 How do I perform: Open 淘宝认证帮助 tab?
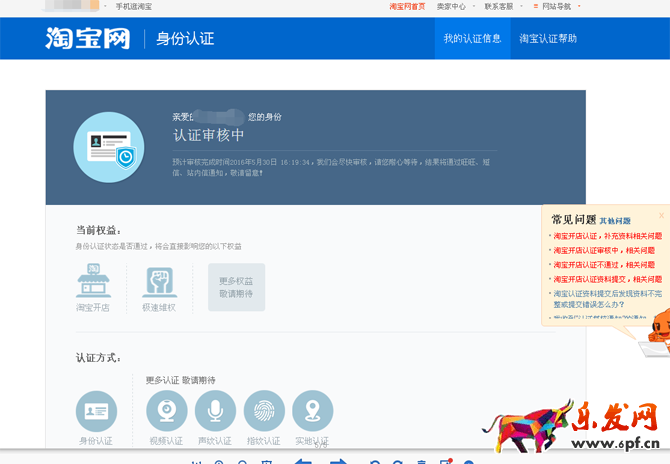pyautogui.click(x=548, y=38)
